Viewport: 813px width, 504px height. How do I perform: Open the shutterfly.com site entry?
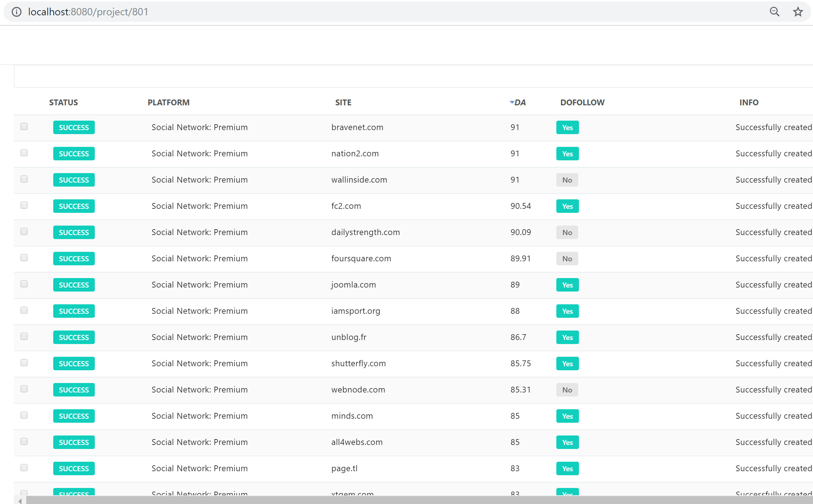click(358, 364)
